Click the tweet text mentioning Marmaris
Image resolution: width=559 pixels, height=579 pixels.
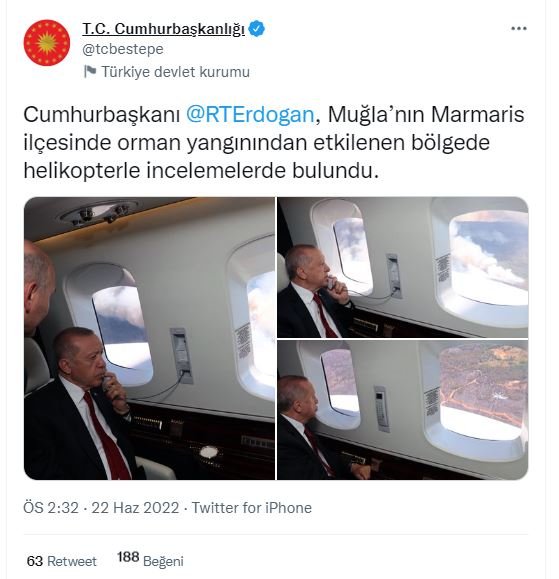pos(274,143)
